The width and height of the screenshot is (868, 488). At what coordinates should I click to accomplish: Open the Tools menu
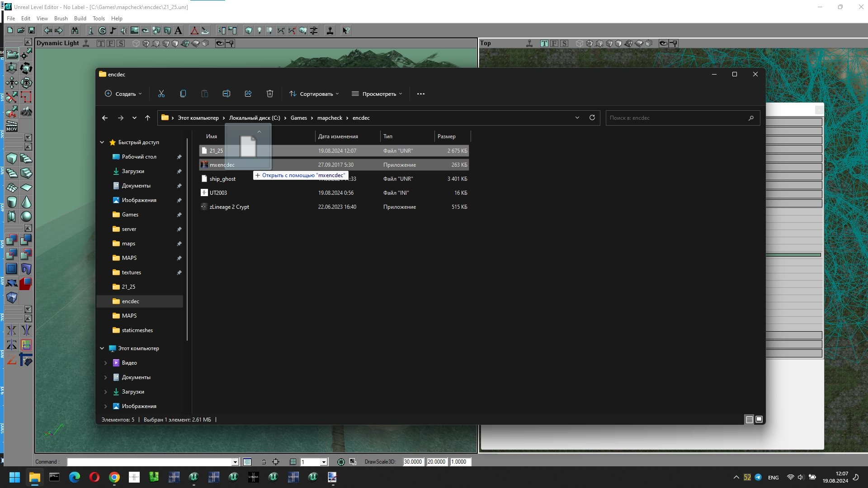pos(99,19)
